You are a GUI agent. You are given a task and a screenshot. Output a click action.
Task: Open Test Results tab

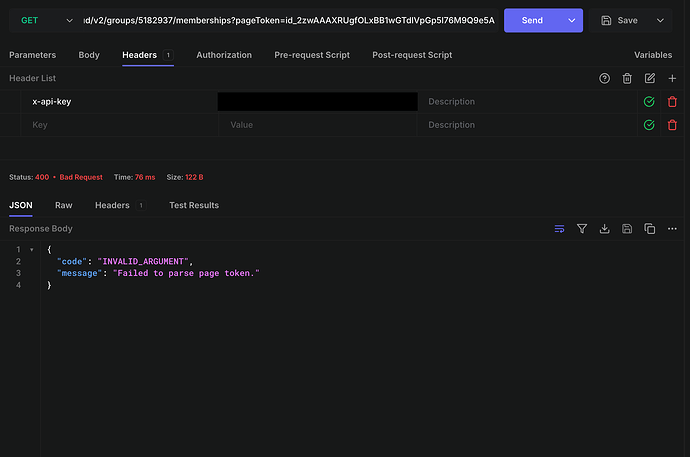click(x=194, y=205)
